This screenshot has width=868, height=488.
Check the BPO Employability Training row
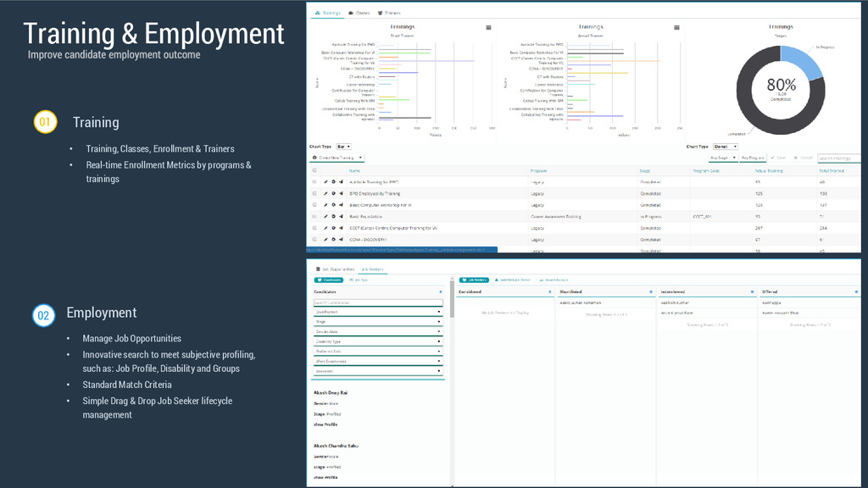click(x=314, y=194)
